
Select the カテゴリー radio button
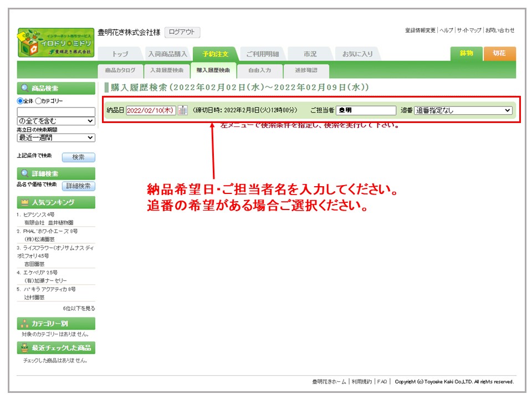point(38,101)
